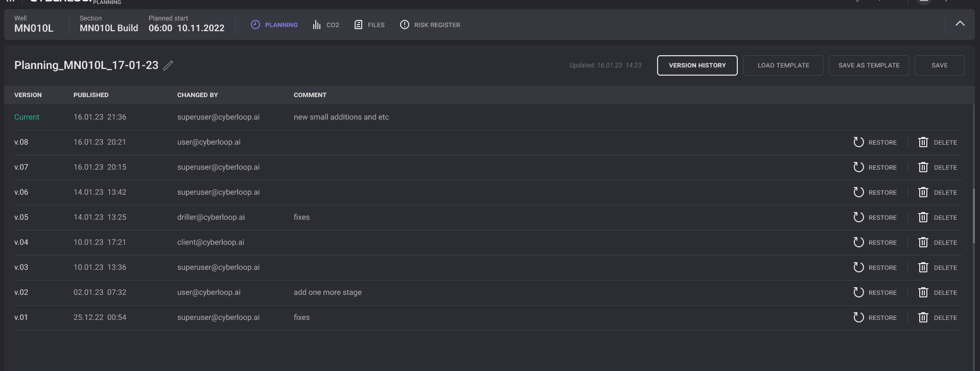
Task: Select the Current version row label
Action: 27,117
